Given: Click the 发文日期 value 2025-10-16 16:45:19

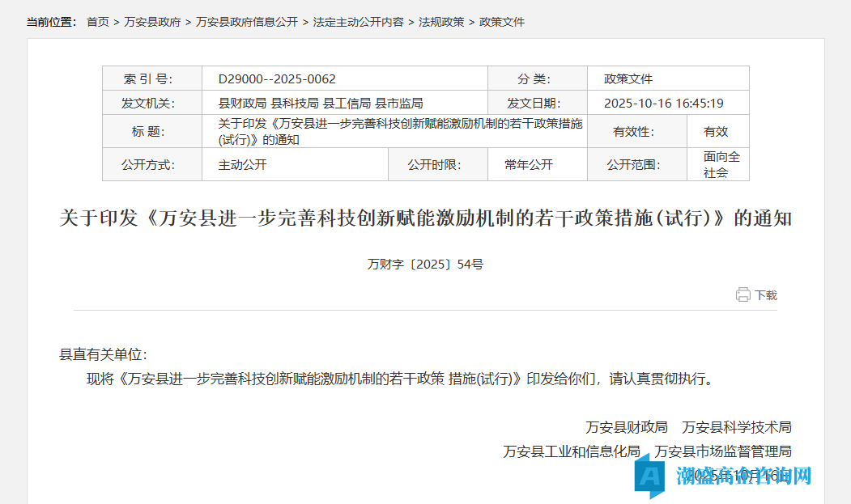Looking at the screenshot, I should (x=663, y=104).
